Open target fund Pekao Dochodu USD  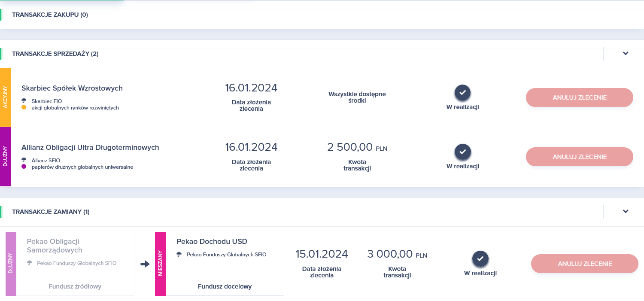coord(212,241)
